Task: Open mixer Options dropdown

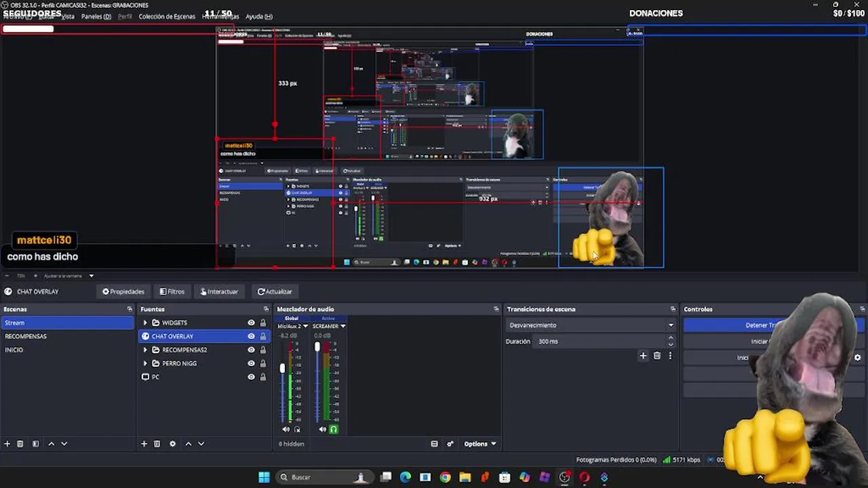Action: pyautogui.click(x=480, y=444)
